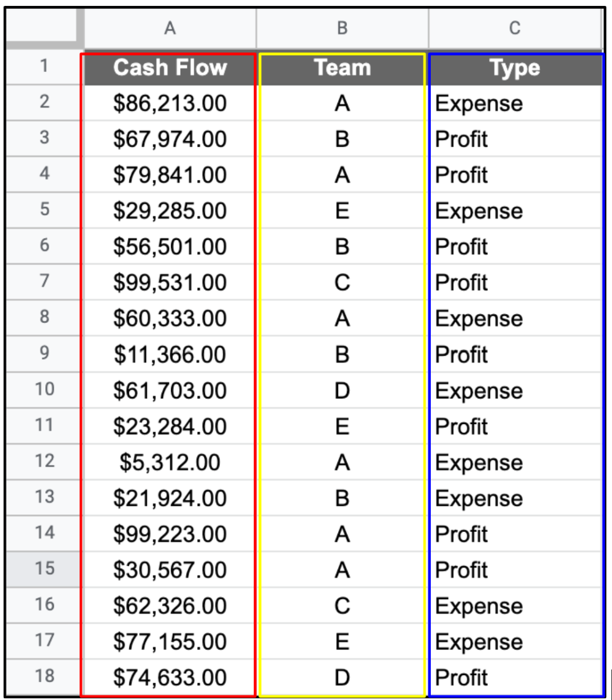Select row 10 header
The image size is (612, 700).
click(44, 389)
